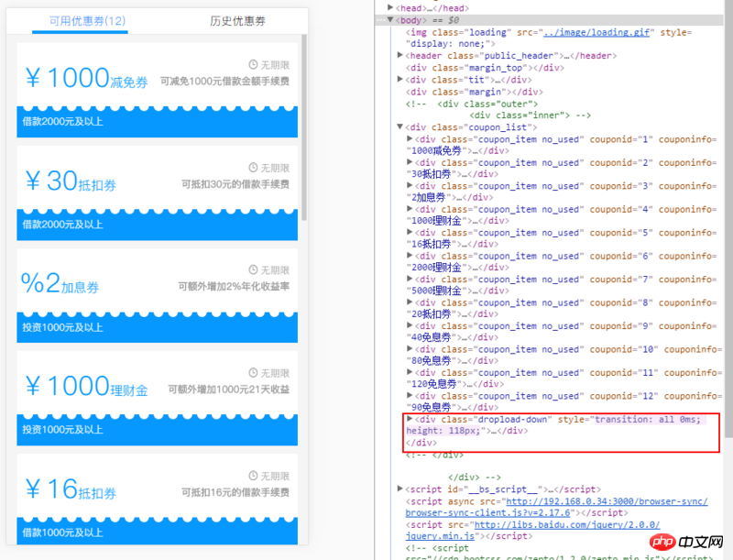Click the clock icon on 2加息券 coupon
The height and width of the screenshot is (560, 733).
click(254, 270)
